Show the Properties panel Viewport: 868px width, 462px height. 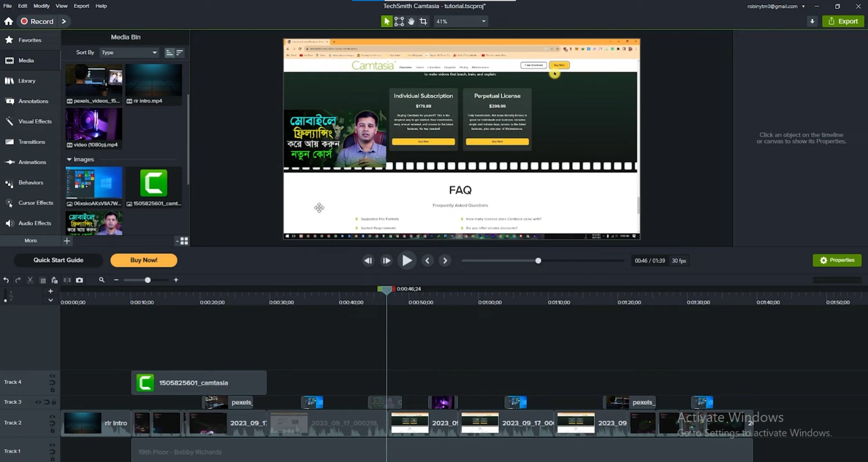(x=837, y=260)
